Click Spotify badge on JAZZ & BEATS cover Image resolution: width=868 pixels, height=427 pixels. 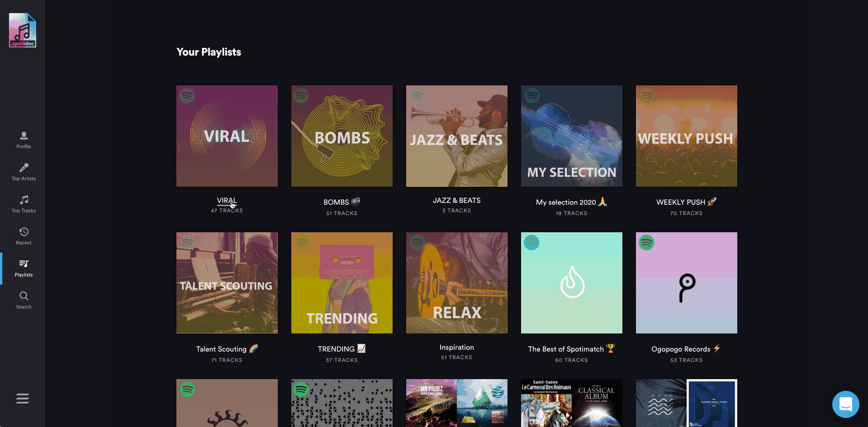coord(417,96)
